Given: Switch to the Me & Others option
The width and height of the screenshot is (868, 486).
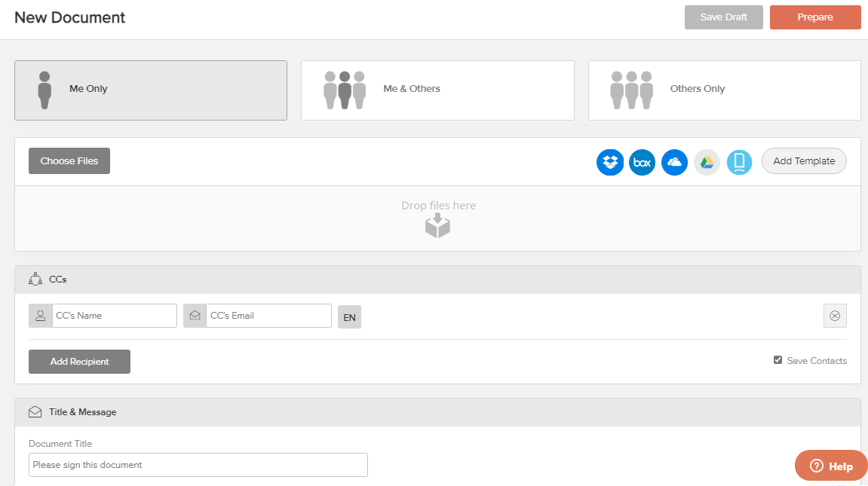Looking at the screenshot, I should [x=437, y=89].
